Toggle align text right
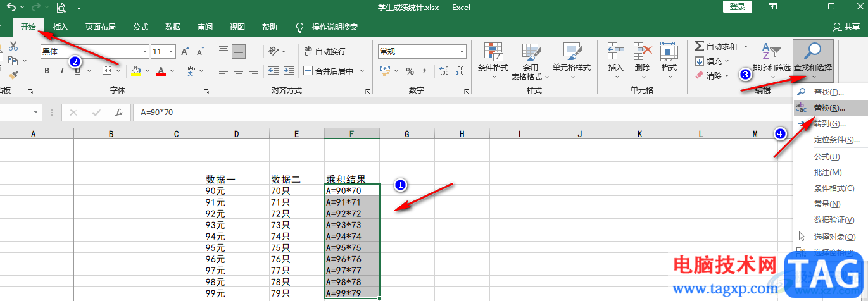868x301 pixels. click(x=254, y=71)
